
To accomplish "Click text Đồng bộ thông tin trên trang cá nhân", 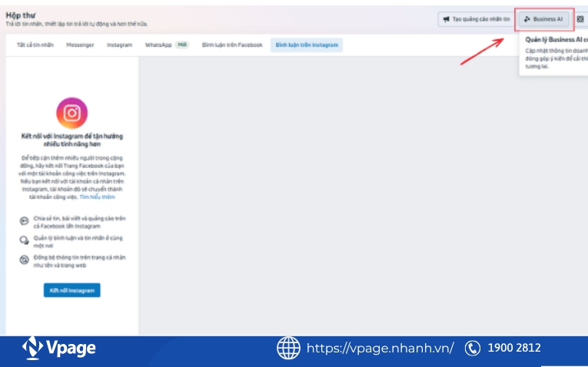I will pos(79,261).
